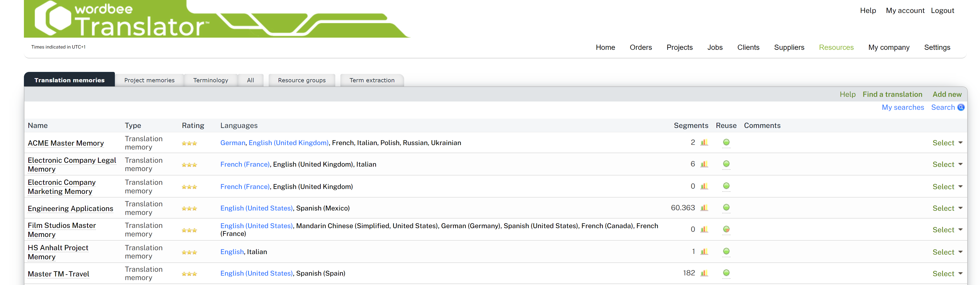This screenshot has width=980, height=285.
Task: Click segments chart icon for Electronic Company Legal Memory
Action: click(x=704, y=164)
